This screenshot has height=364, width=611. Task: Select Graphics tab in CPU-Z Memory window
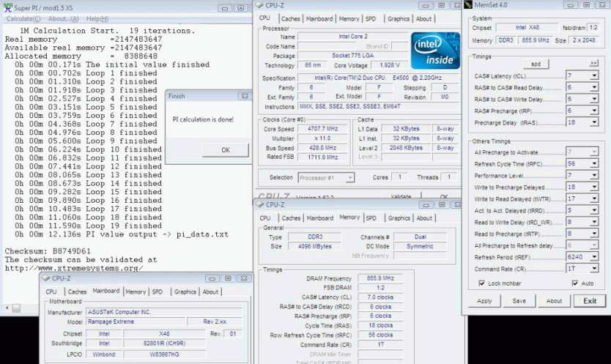point(399,218)
